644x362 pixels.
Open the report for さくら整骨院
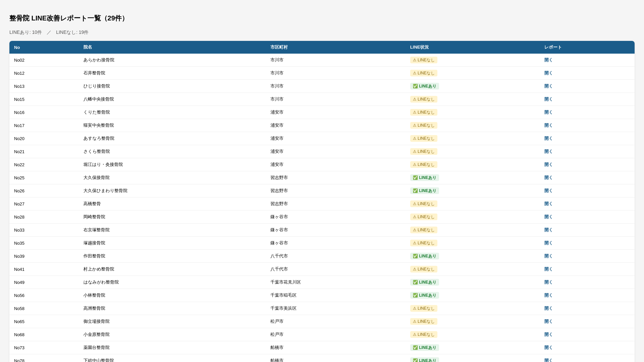548,152
